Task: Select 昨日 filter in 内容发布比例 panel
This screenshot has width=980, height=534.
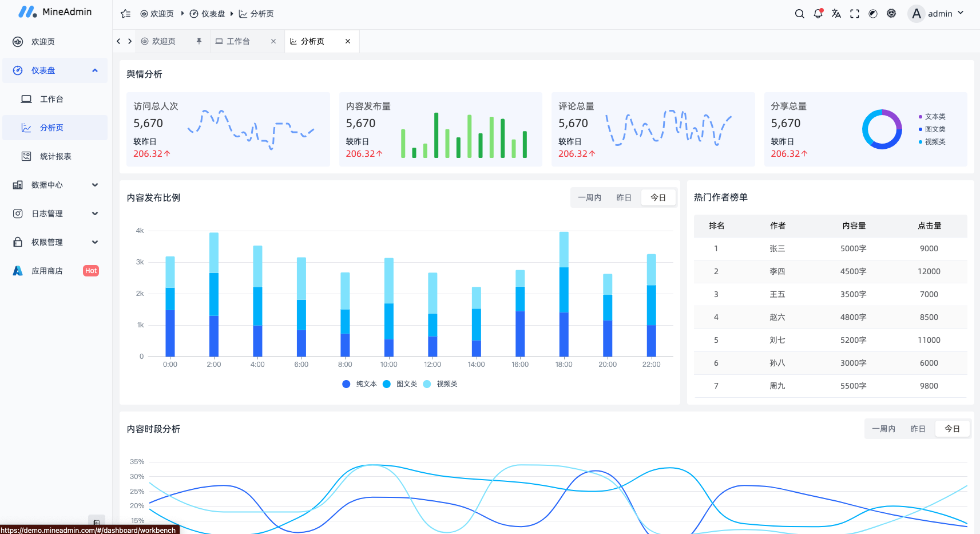Action: (624, 197)
